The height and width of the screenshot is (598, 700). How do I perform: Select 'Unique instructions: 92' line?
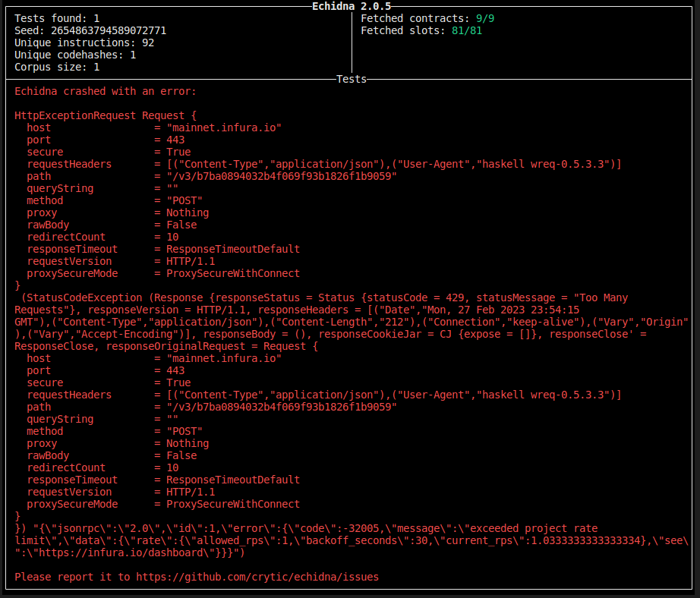point(84,42)
